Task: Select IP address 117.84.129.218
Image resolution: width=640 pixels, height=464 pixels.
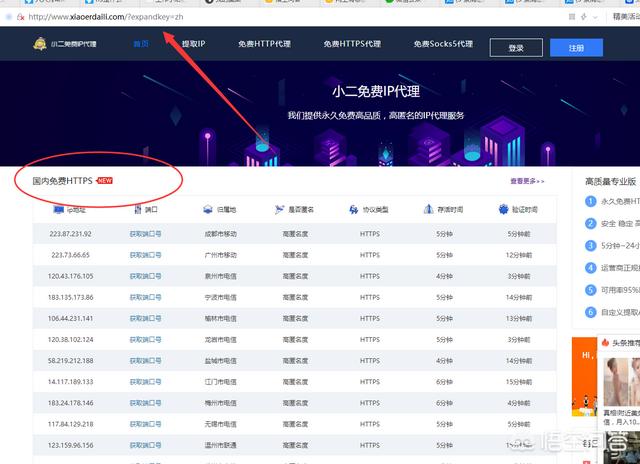Action: 70,424
